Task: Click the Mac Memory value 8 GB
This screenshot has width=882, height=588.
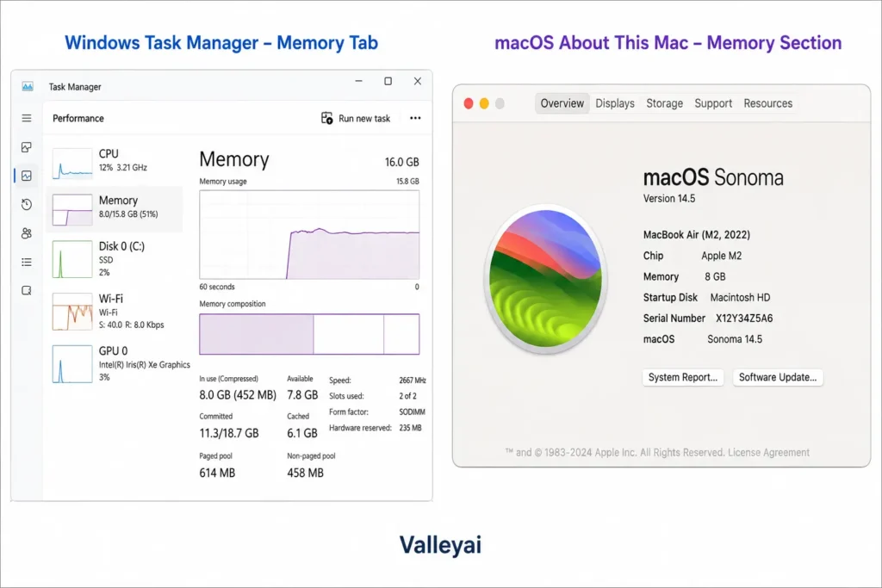Action: 715,276
